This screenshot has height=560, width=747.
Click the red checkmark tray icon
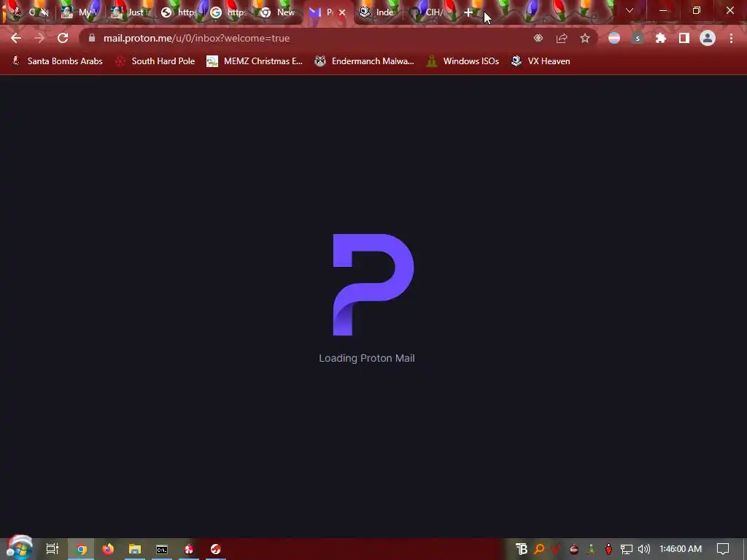(x=555, y=549)
